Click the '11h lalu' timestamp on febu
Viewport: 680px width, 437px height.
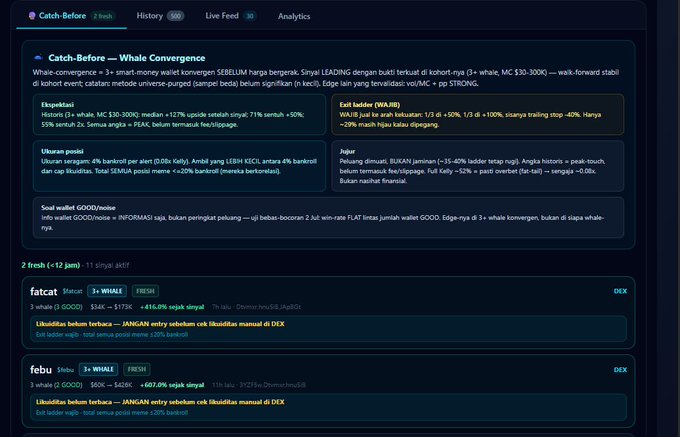223,385
